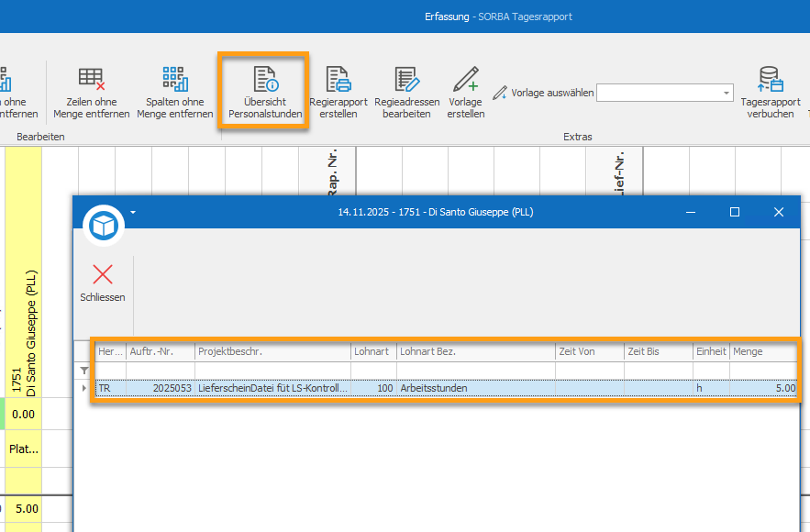This screenshot has height=532, width=810.
Task: Select Menge cell 5.00 in dialog
Action: point(763,388)
